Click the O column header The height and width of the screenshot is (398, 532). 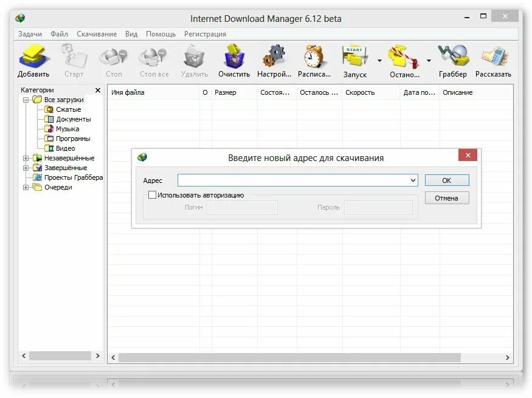click(x=206, y=92)
